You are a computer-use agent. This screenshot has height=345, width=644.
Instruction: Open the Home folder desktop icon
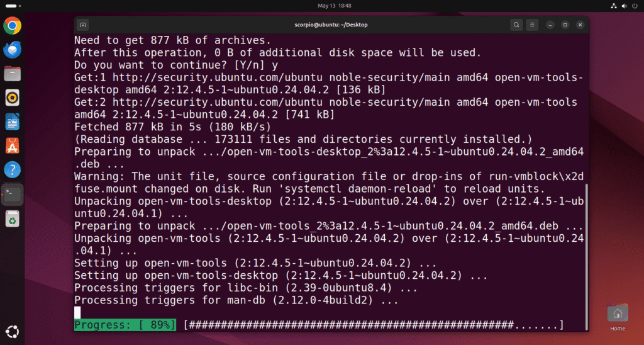(x=618, y=317)
